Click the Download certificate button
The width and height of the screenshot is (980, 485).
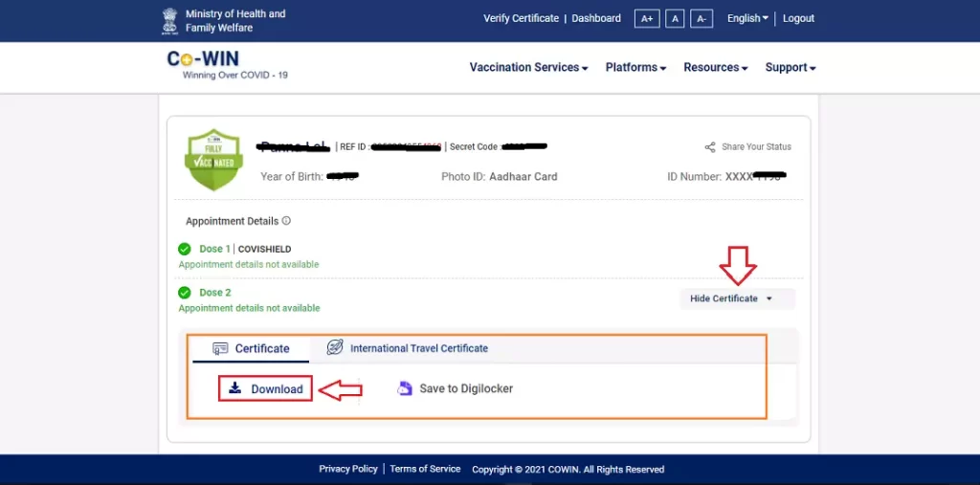[265, 388]
